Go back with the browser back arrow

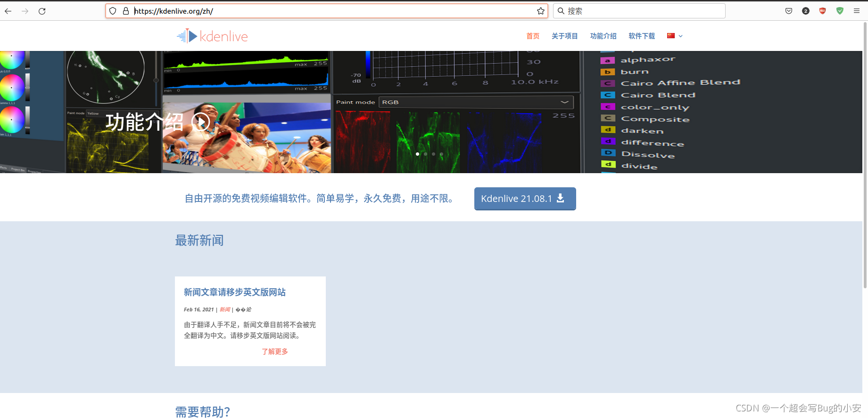pos(8,11)
